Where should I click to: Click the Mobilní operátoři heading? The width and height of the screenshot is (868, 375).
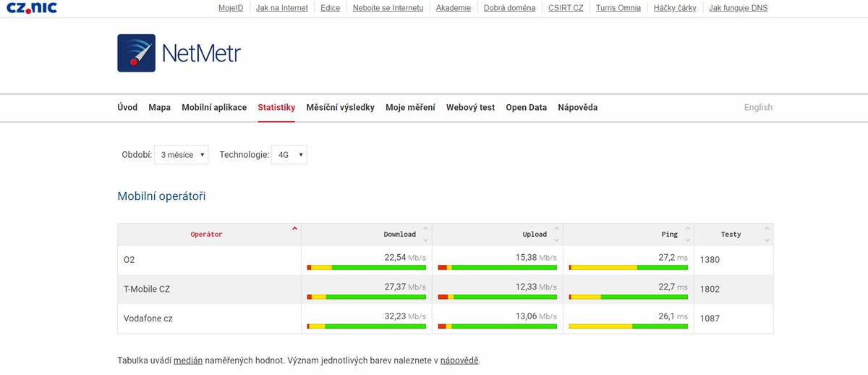(x=162, y=196)
